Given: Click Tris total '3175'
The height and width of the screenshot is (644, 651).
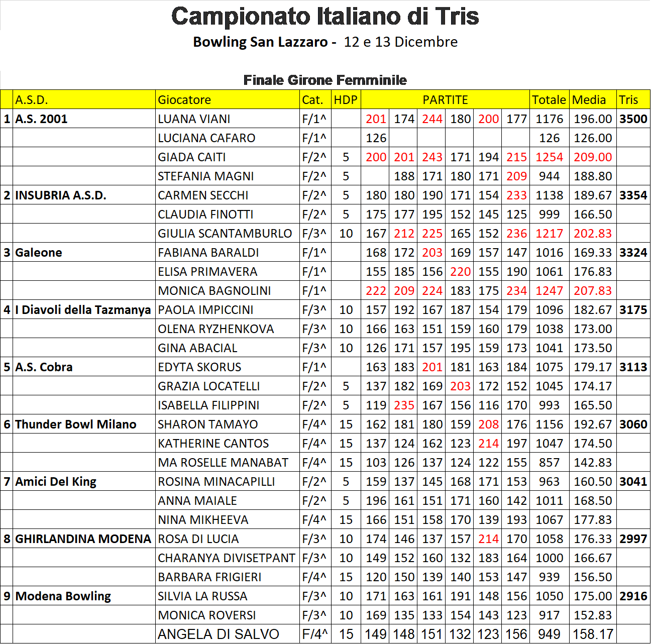Looking at the screenshot, I should click(633, 309).
